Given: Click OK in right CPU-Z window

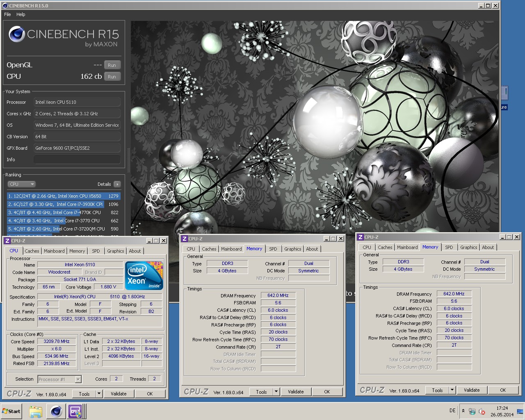Looking at the screenshot, I should click(x=503, y=390).
